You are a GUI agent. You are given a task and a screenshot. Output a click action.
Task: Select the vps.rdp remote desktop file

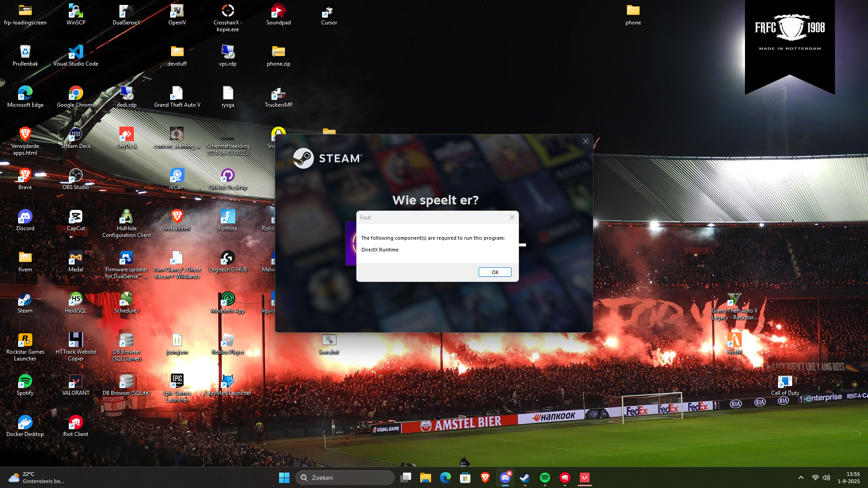228,56
